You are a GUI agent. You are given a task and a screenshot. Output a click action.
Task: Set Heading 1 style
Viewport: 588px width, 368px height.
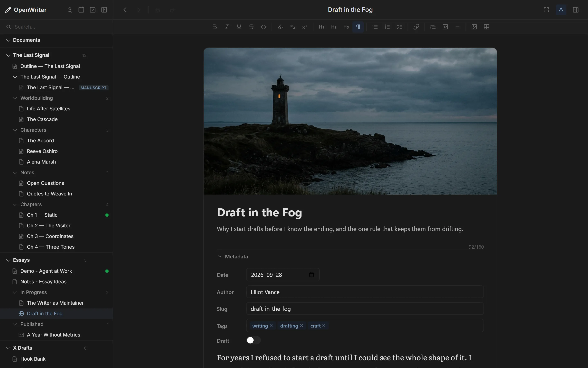[321, 27]
